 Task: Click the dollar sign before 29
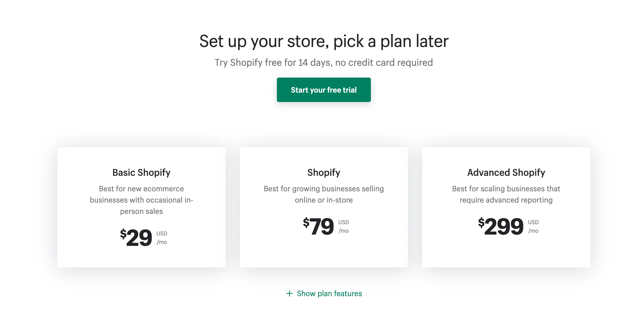[x=123, y=234]
